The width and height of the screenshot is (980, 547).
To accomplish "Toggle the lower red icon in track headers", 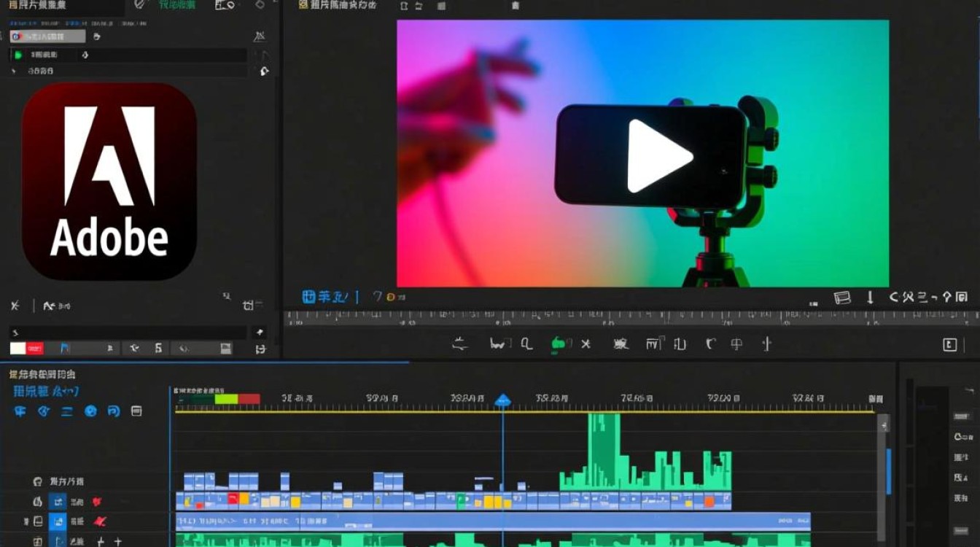I will 99,521.
